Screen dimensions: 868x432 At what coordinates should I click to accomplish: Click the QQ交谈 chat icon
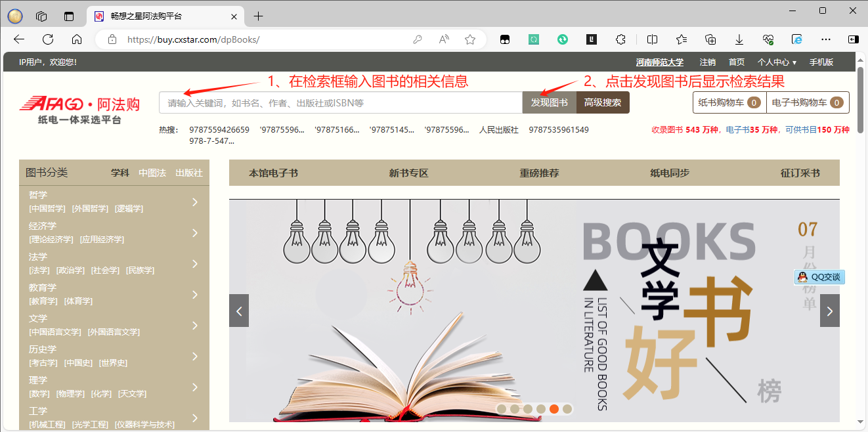[819, 277]
